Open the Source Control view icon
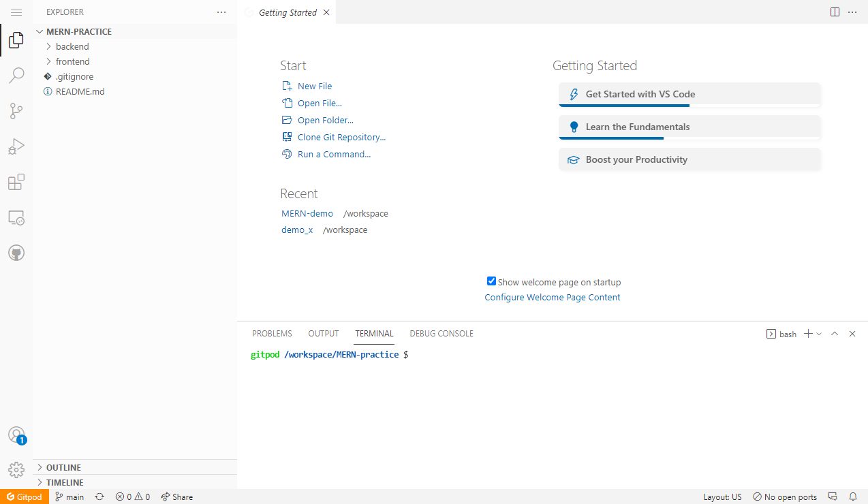 coord(16,111)
